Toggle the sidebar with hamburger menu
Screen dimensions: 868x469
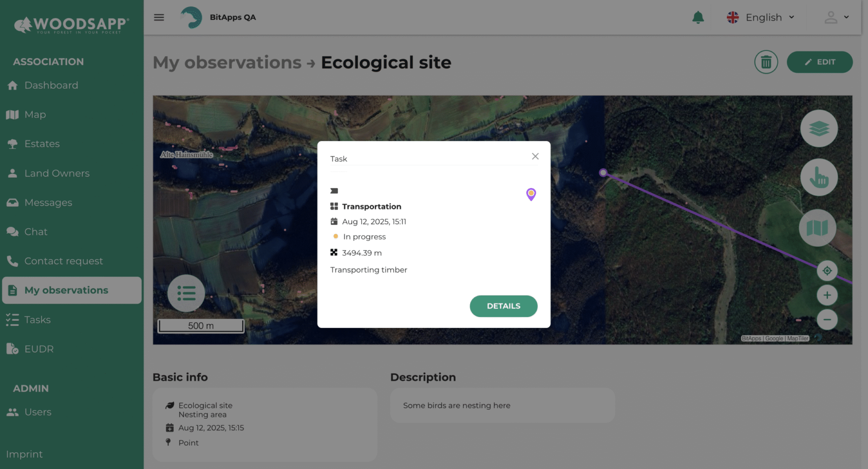point(159,18)
